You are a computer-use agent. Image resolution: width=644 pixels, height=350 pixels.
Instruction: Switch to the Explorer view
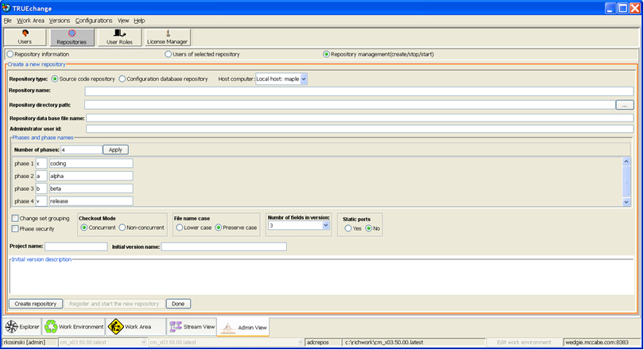22,327
